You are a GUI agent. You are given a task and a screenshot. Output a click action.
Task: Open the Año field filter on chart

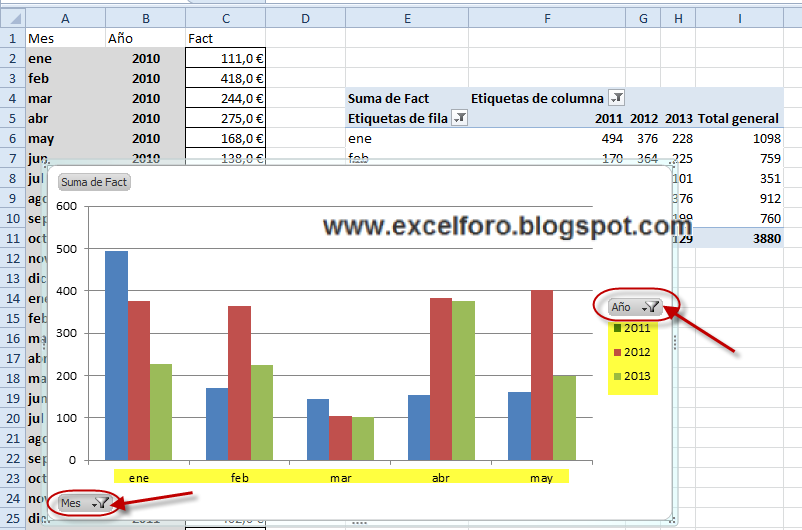[x=636, y=306]
